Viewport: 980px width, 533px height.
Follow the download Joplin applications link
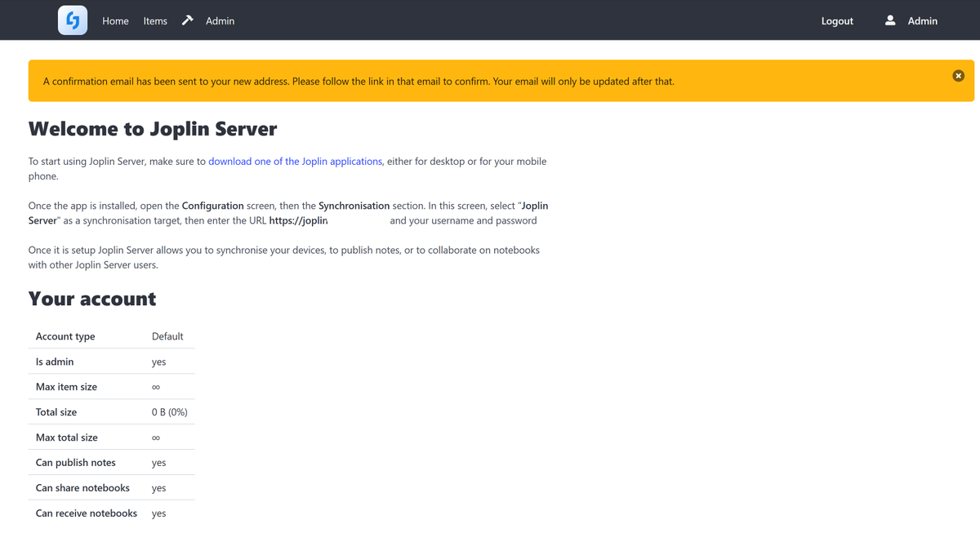[295, 162]
